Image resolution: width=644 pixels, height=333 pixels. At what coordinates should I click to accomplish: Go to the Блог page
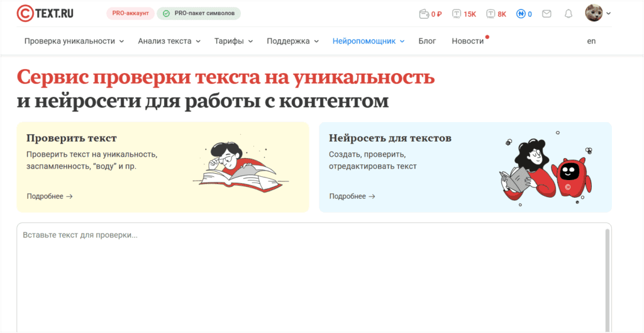pyautogui.click(x=427, y=41)
